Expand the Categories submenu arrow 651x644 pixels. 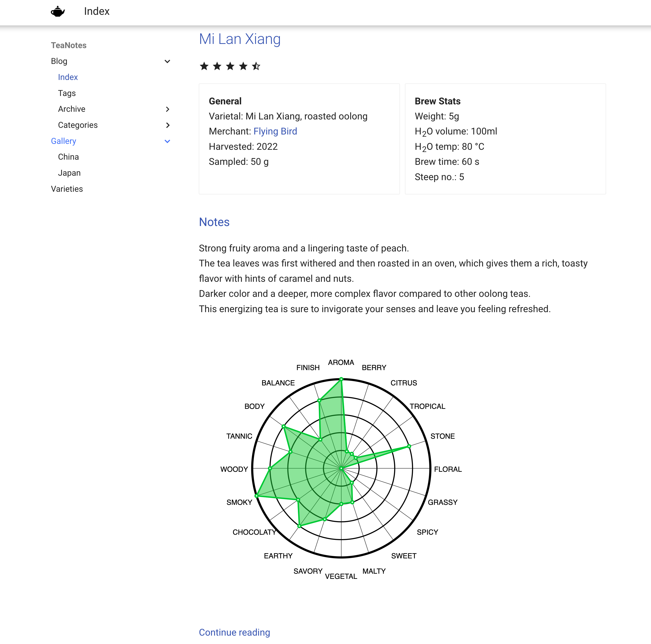(167, 125)
